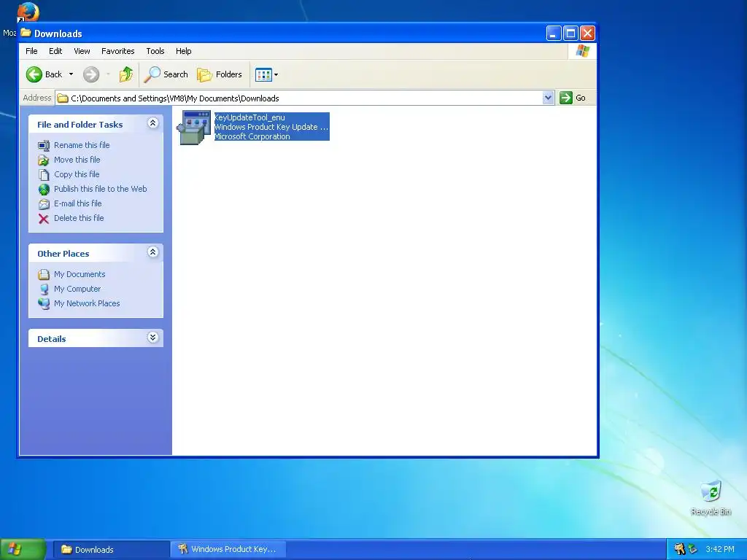The height and width of the screenshot is (560, 747).
Task: Click the Move this file icon
Action: 43,160
